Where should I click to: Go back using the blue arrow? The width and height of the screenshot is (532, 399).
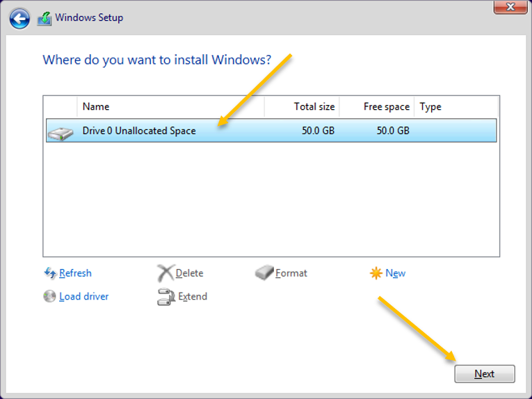point(19,19)
